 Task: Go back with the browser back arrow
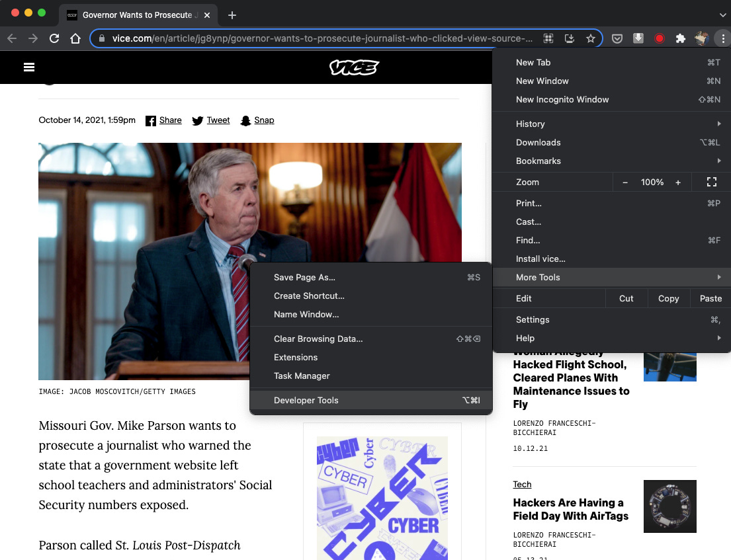[x=12, y=38]
